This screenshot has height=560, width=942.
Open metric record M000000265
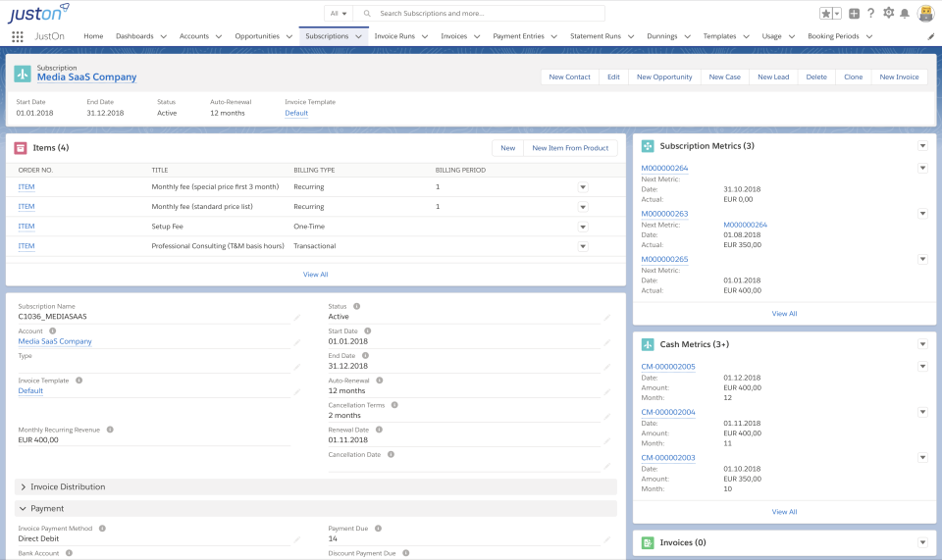pyautogui.click(x=664, y=259)
